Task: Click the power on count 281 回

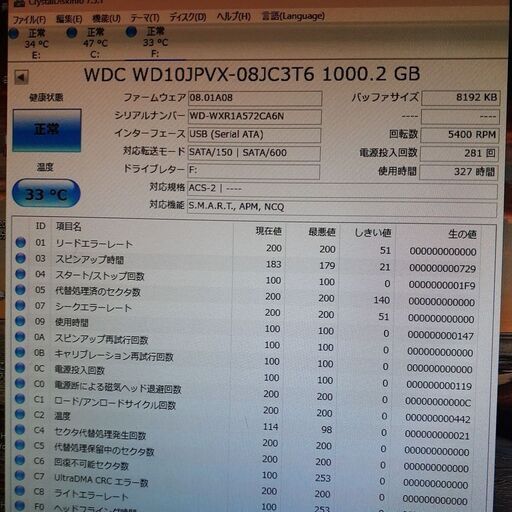Action: [x=459, y=154]
